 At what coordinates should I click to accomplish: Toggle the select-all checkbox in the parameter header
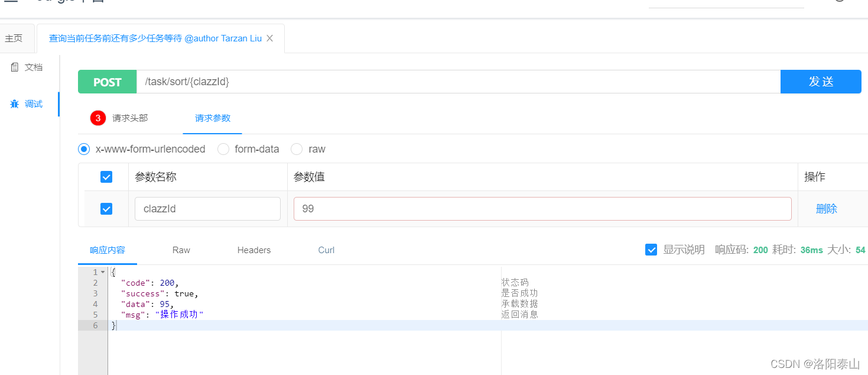coord(106,177)
